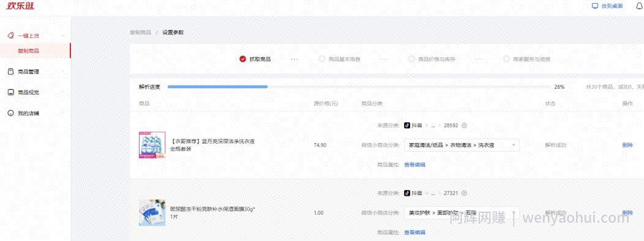Click the 商品基本信息 step circle
644x241 pixels.
pos(321,59)
